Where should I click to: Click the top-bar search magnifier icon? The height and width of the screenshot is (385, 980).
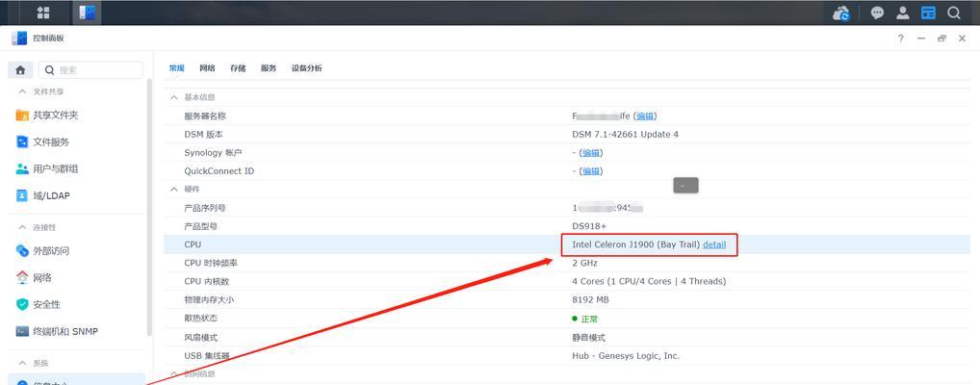pos(954,13)
